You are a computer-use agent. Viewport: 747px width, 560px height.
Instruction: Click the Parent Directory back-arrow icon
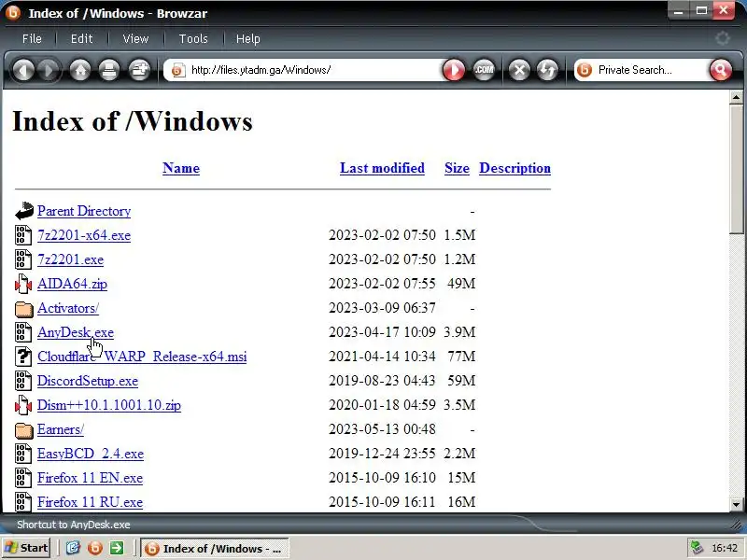click(24, 211)
